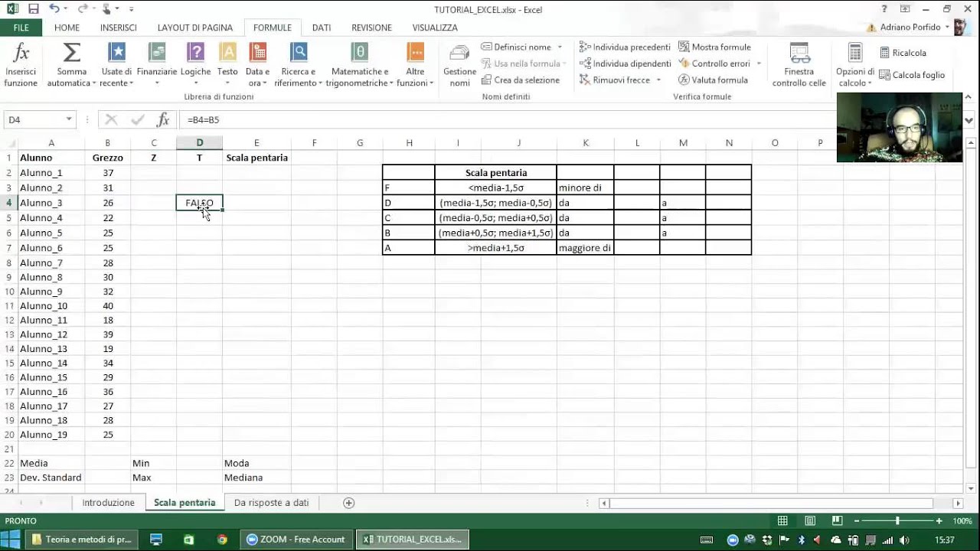Screen dimensions: 980x551
Task: Select the Scala pentaria sheet tab
Action: [x=185, y=503]
